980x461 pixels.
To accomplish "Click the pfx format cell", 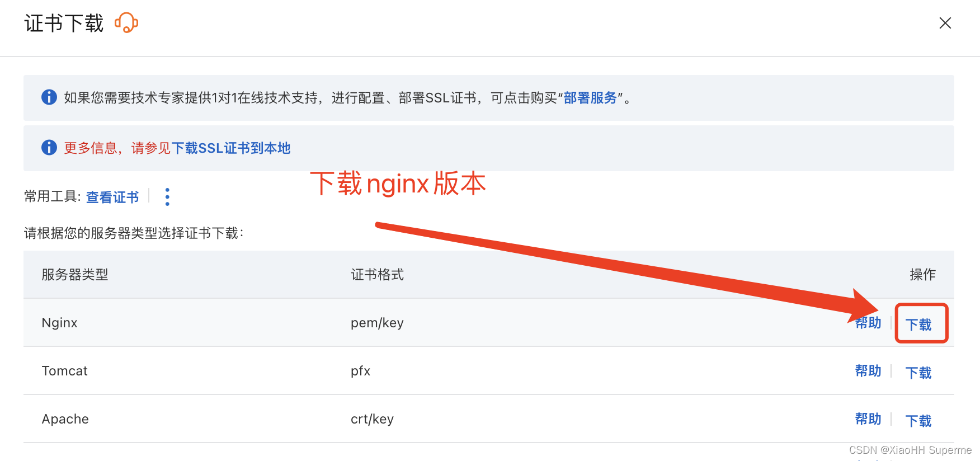I will (x=361, y=371).
